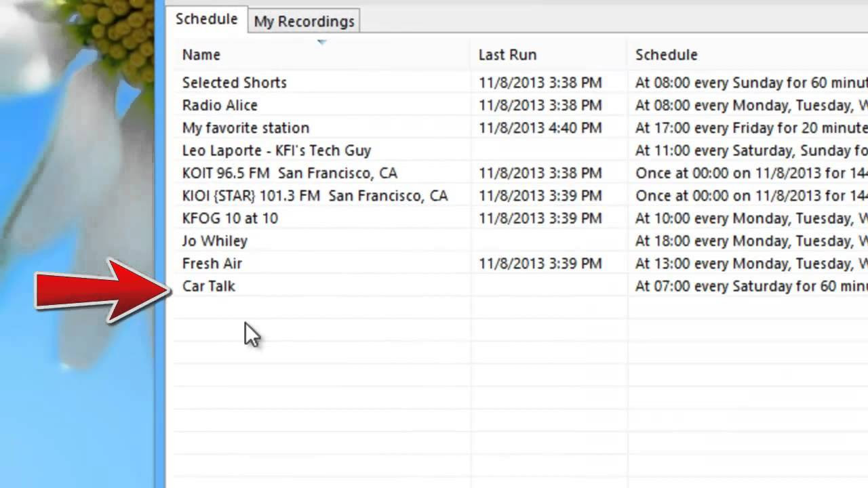
Task: Click KFOG 10 at 10 last run cell
Action: pyautogui.click(x=540, y=218)
